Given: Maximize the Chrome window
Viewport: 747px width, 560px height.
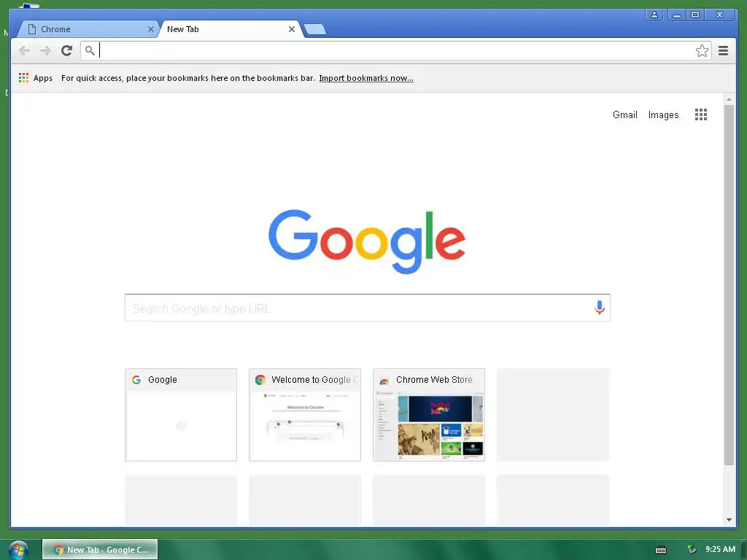Looking at the screenshot, I should tap(695, 15).
